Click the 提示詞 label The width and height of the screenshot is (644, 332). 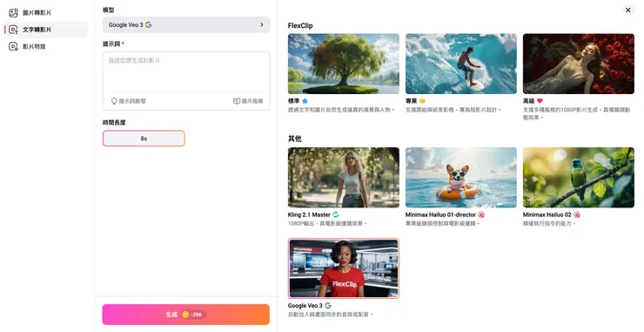click(x=111, y=44)
